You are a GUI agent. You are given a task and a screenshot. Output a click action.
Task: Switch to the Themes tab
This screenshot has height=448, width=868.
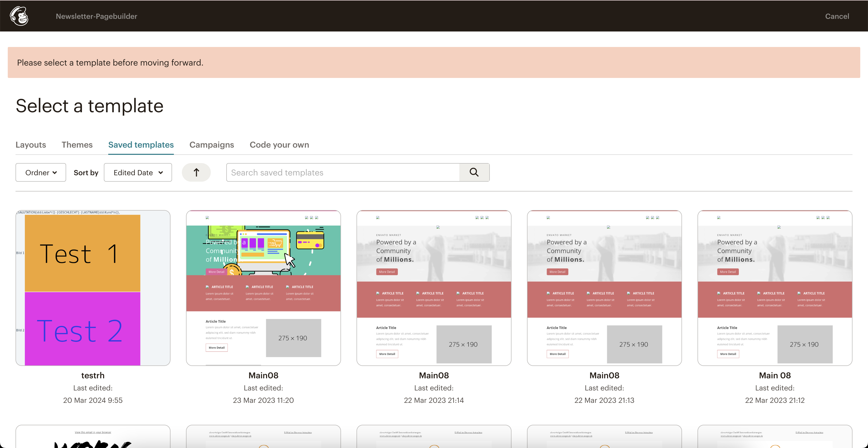[x=77, y=145]
